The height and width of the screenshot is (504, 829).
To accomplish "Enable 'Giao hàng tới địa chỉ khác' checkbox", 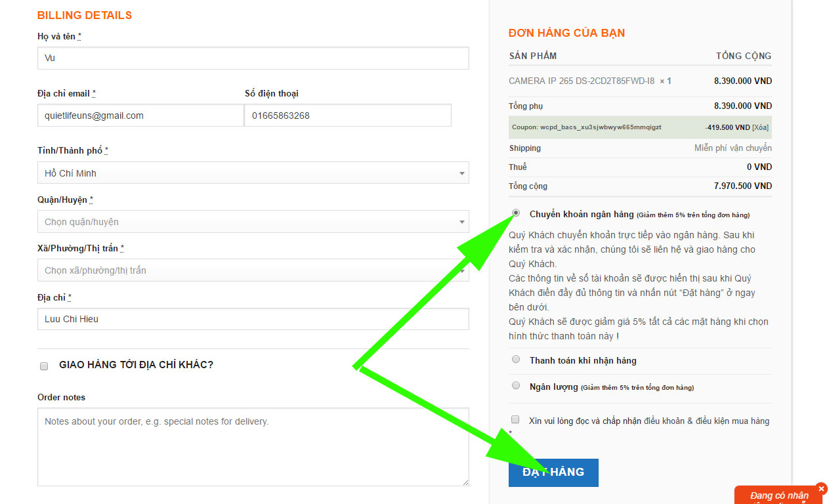I will click(44, 366).
